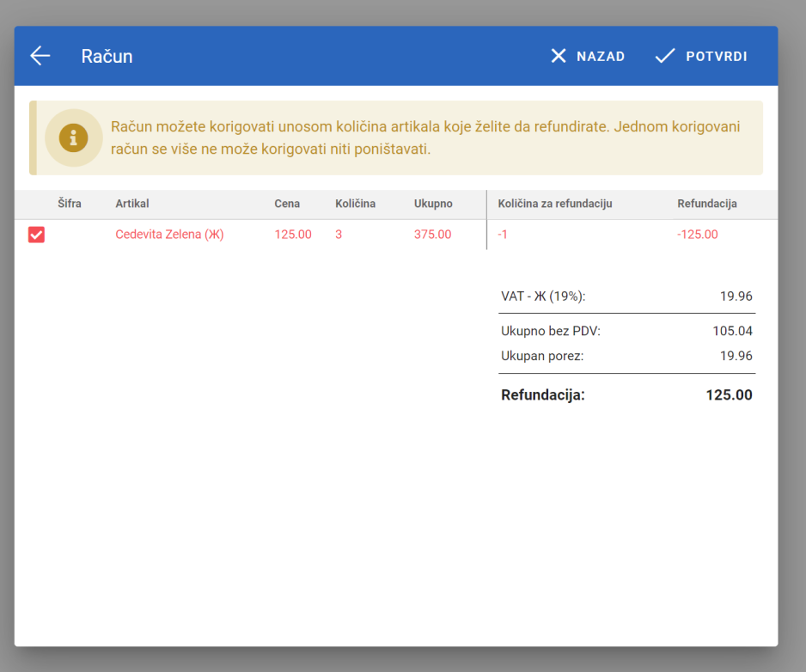Click the checkmark icon next to POTVRDI
Viewport: 806px width, 672px height.
(x=664, y=55)
